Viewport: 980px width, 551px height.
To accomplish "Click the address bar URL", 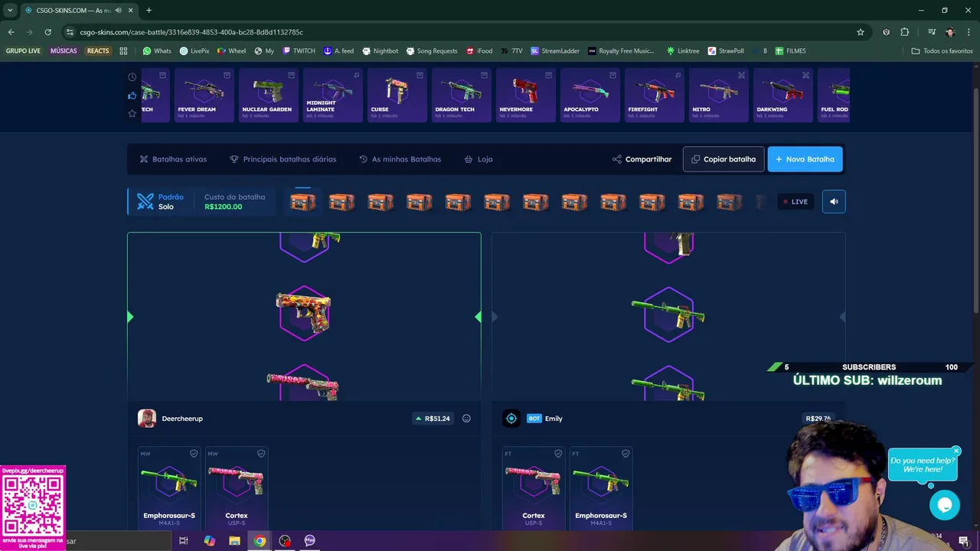I will [191, 32].
